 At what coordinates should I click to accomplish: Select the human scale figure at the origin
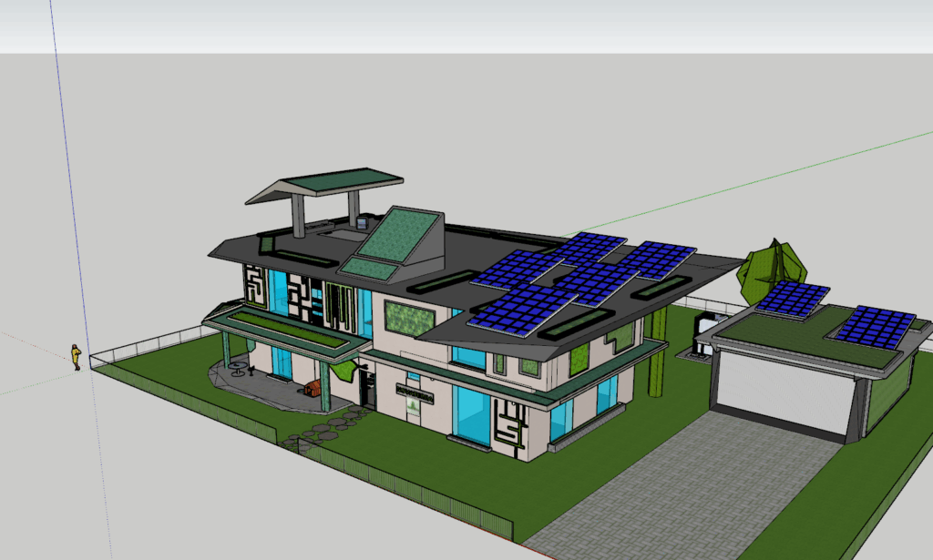[77, 356]
